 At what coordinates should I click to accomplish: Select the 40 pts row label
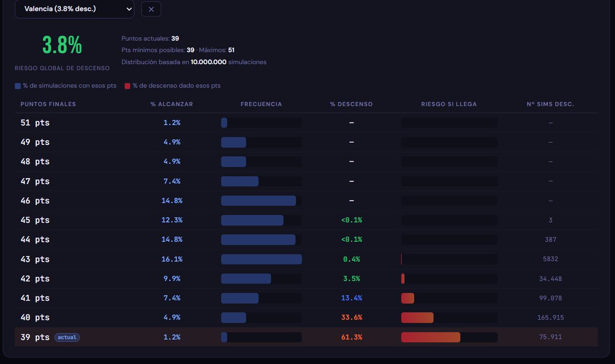pyautogui.click(x=35, y=318)
